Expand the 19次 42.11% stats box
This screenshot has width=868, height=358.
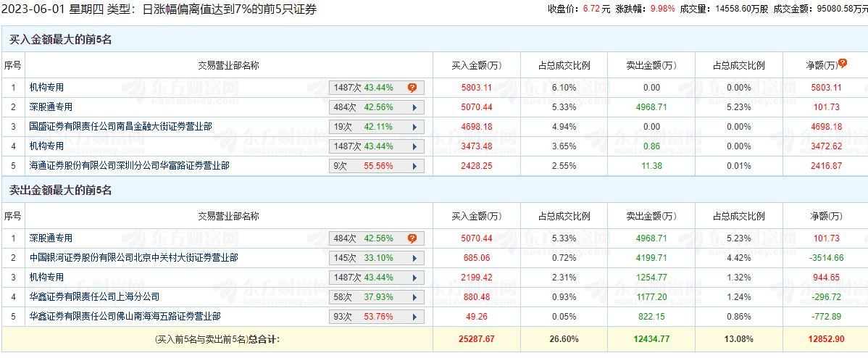coord(376,127)
